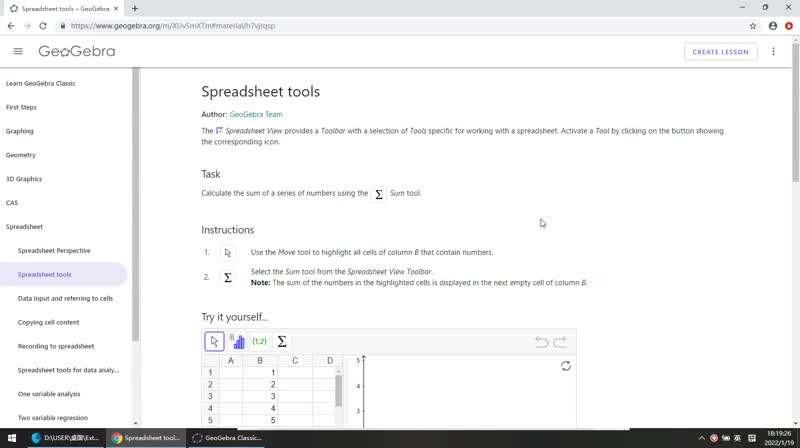
Task: Close the Spreadsheet tools browser tab
Action: click(x=116, y=8)
